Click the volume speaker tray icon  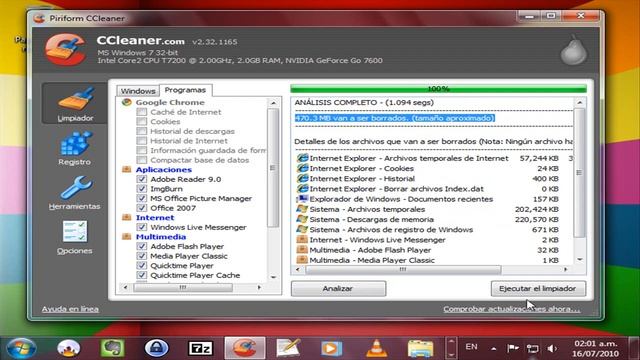(552, 349)
